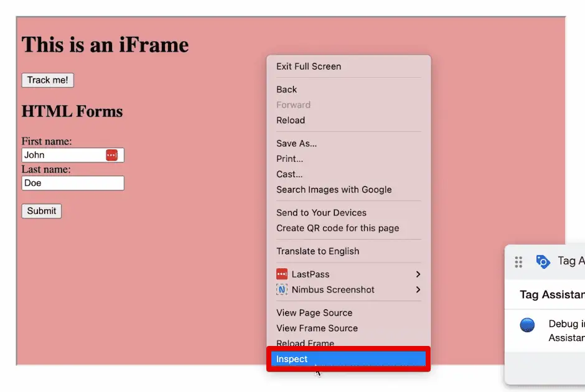
Task: Click Exit Full Screen
Action: pyautogui.click(x=309, y=66)
